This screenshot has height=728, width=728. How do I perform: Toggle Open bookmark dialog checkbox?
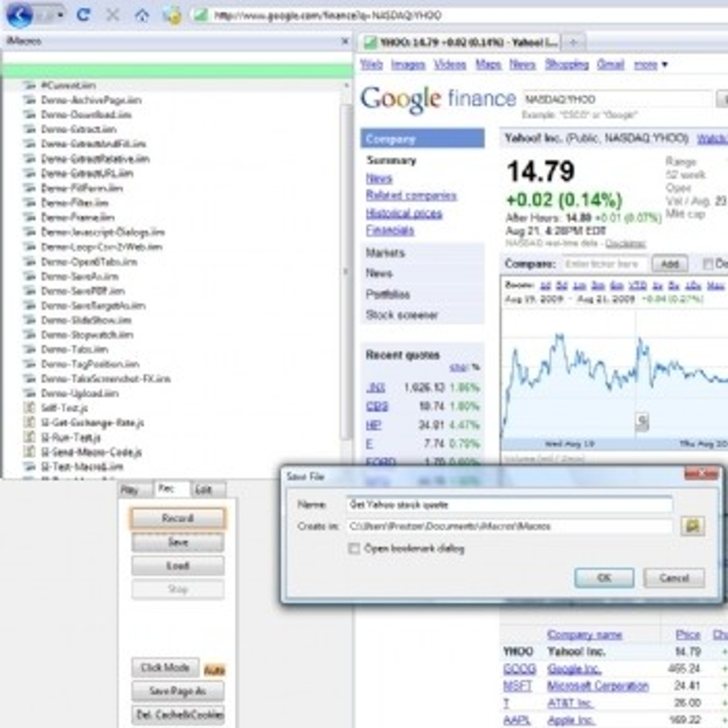(354, 549)
